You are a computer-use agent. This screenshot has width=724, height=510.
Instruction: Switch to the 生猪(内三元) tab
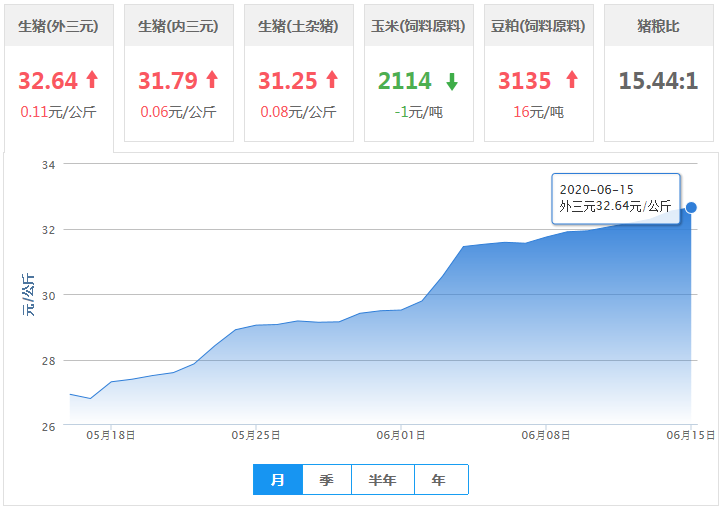pos(178,26)
